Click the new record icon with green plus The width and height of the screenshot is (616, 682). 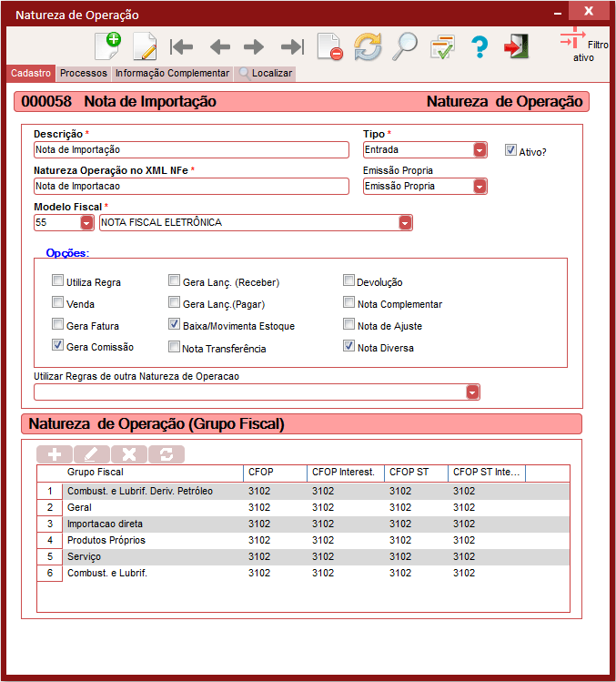pos(107,46)
